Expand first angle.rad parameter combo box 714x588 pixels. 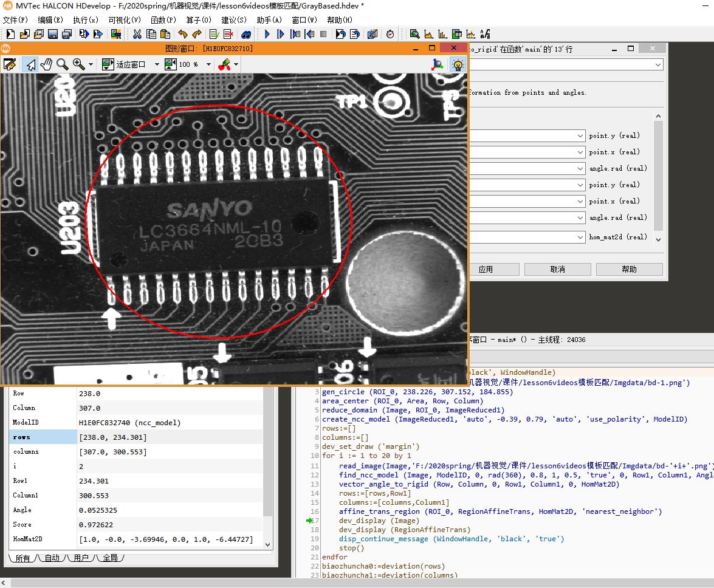click(x=580, y=168)
